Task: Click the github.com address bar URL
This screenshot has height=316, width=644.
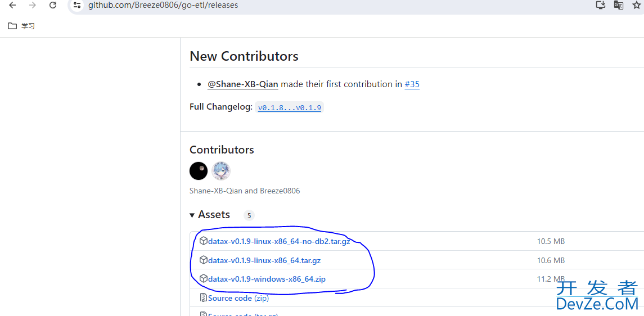Action: point(163,5)
